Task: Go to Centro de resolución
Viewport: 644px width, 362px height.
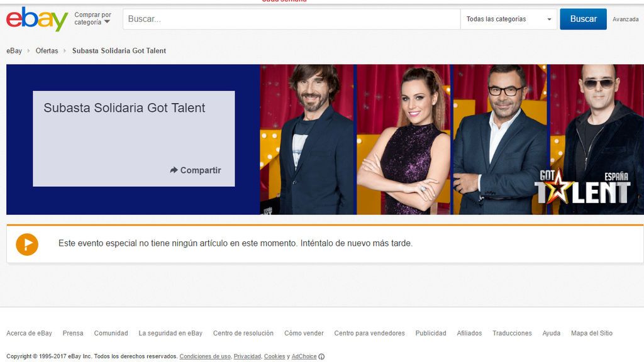Action: coord(243,333)
